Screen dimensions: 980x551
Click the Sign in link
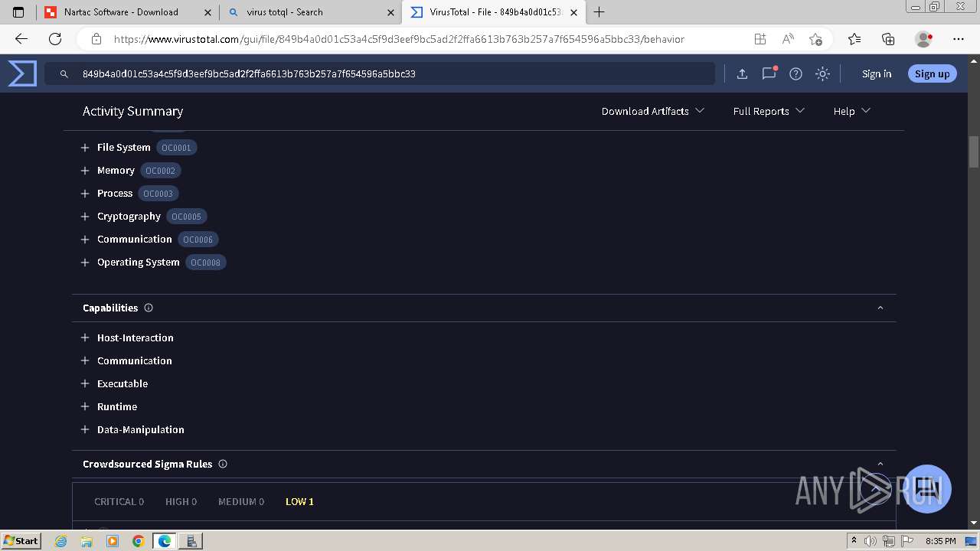point(877,73)
